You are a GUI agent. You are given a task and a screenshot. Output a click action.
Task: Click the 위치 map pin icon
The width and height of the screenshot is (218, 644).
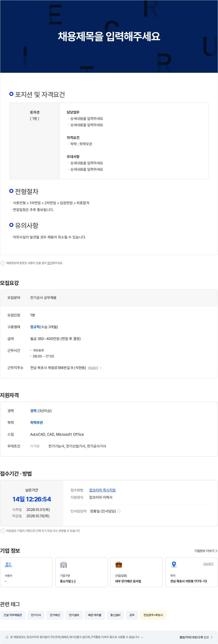pyautogui.click(x=174, y=564)
